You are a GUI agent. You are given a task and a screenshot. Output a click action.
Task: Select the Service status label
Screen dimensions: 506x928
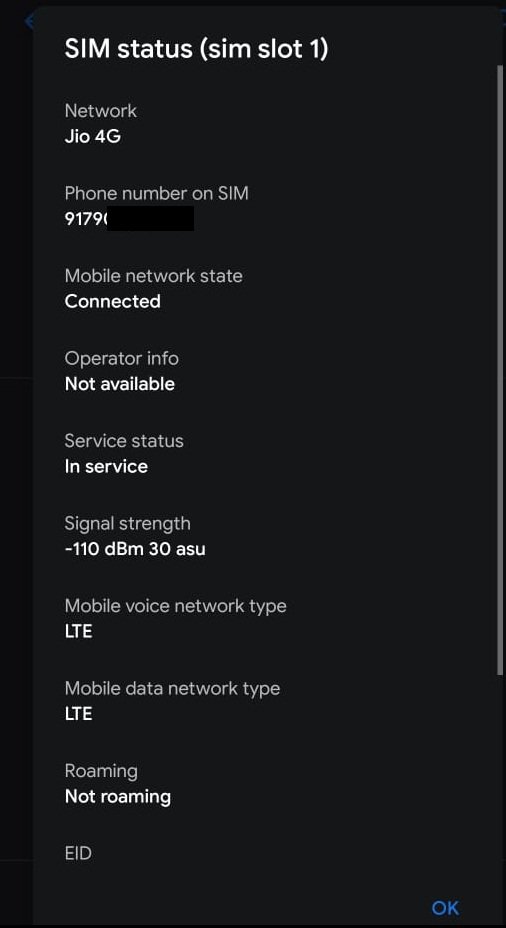click(124, 441)
